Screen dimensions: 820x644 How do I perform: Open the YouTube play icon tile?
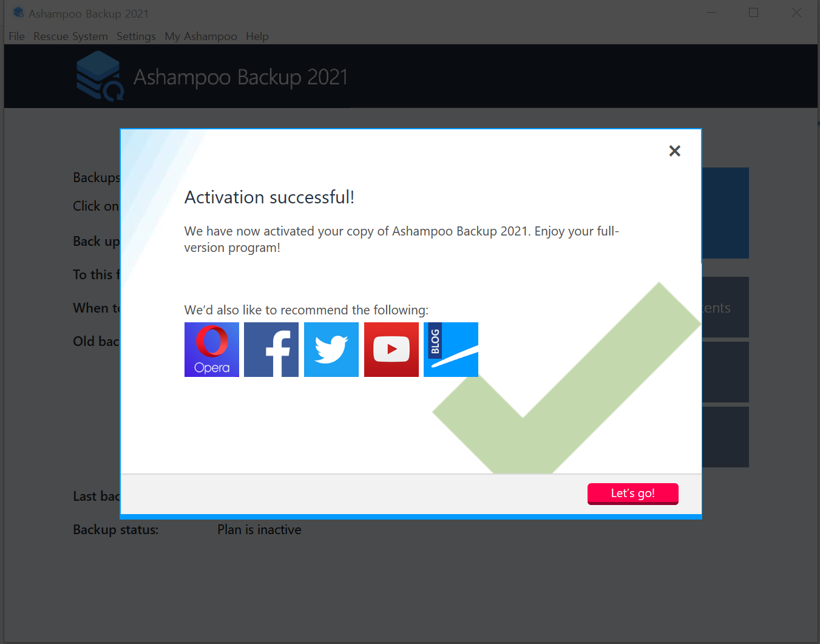click(391, 350)
